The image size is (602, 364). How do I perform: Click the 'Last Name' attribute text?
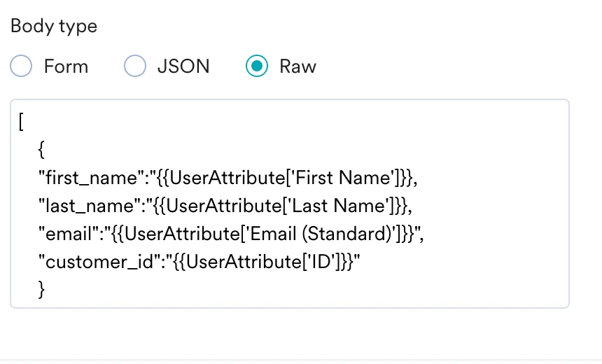tap(339, 206)
